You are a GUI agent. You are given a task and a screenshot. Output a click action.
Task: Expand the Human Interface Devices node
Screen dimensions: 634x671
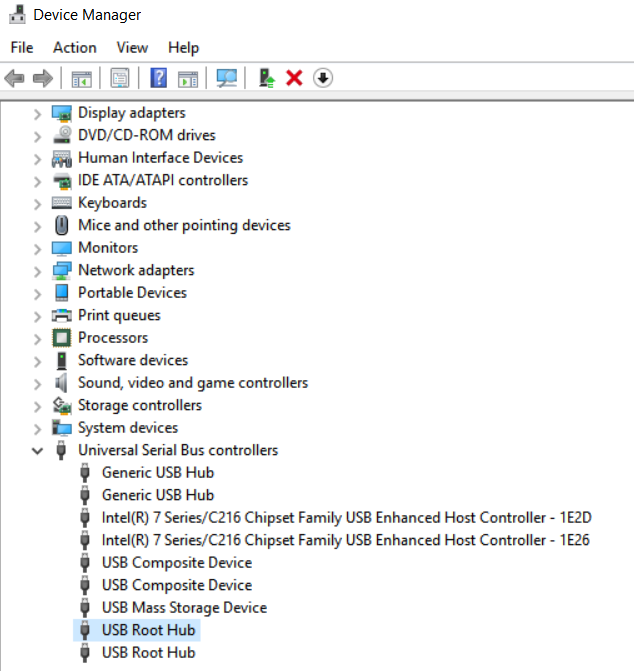pyautogui.click(x=38, y=159)
